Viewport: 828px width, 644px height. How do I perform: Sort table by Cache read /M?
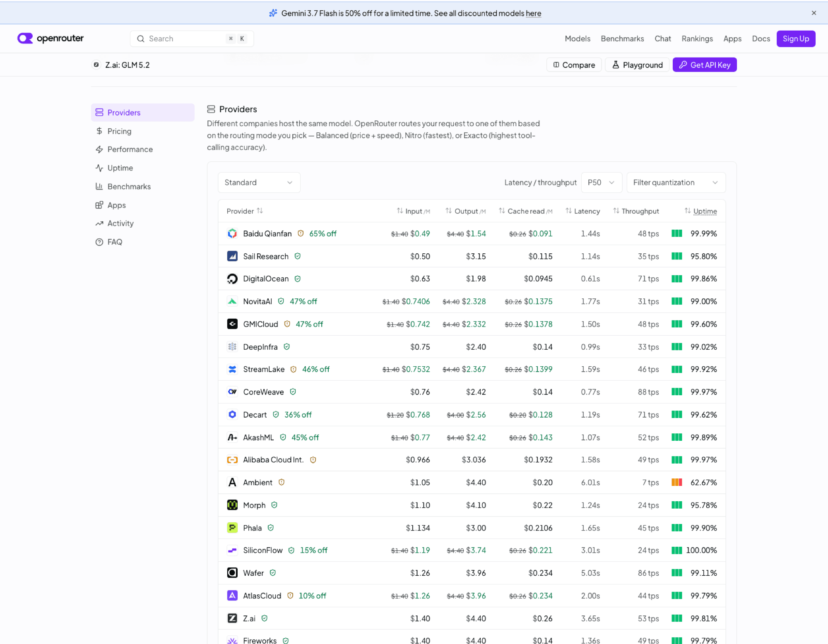(x=525, y=211)
